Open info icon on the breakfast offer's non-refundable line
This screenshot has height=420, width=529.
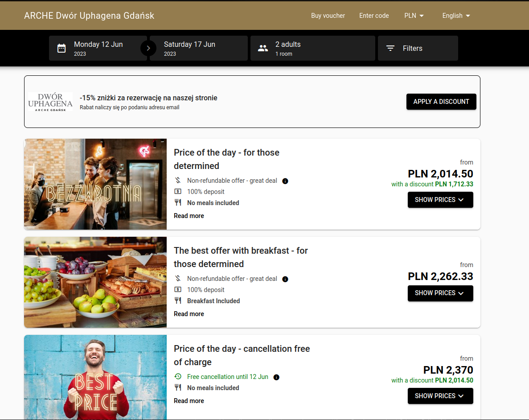pos(285,279)
